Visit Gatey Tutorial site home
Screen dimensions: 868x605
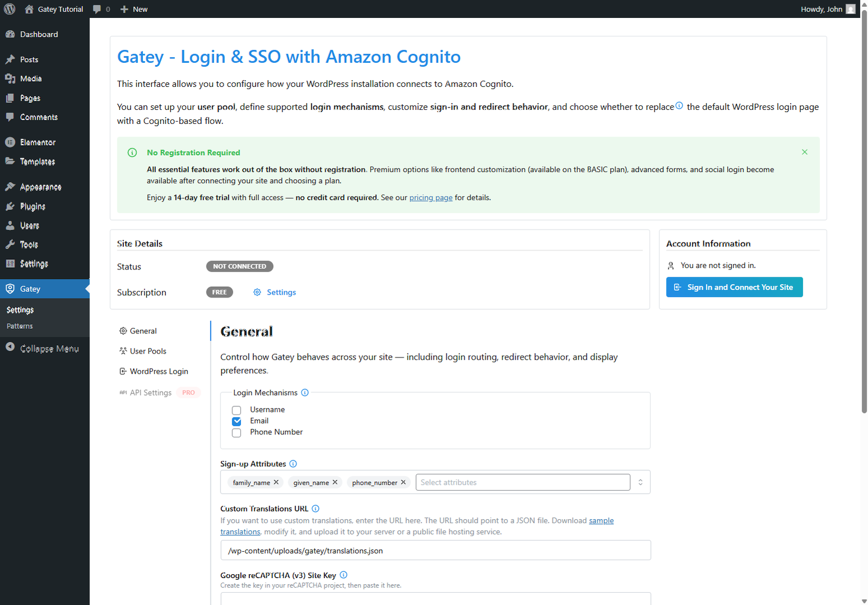click(54, 9)
